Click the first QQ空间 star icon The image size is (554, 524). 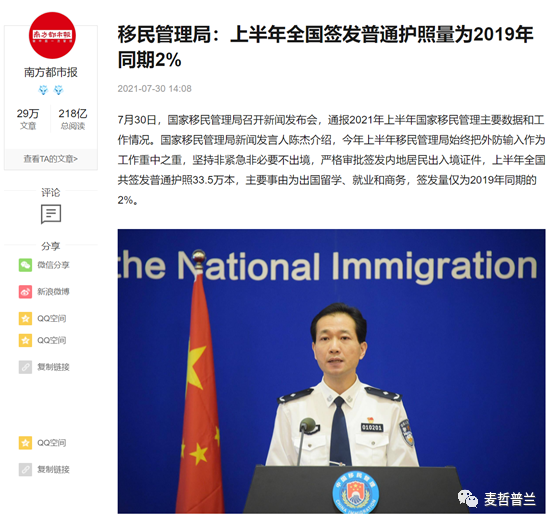25,318
